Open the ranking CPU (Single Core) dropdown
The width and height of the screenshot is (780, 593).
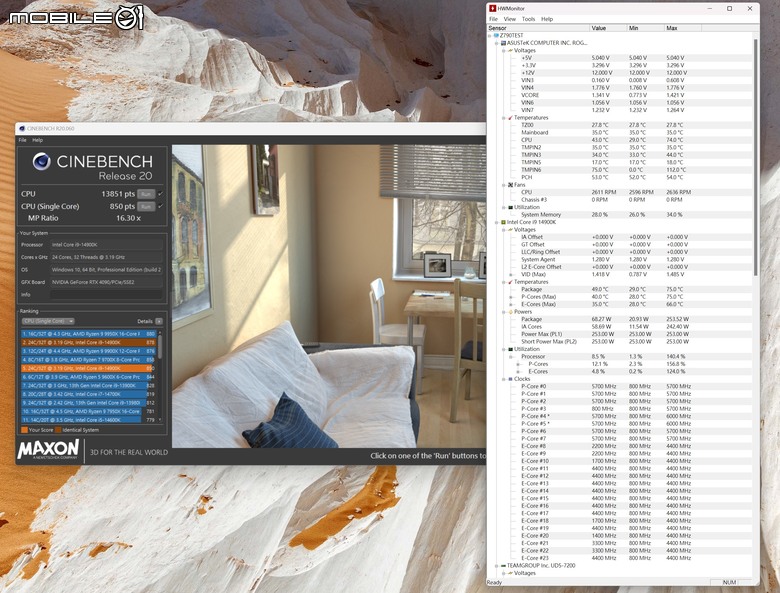(x=48, y=321)
